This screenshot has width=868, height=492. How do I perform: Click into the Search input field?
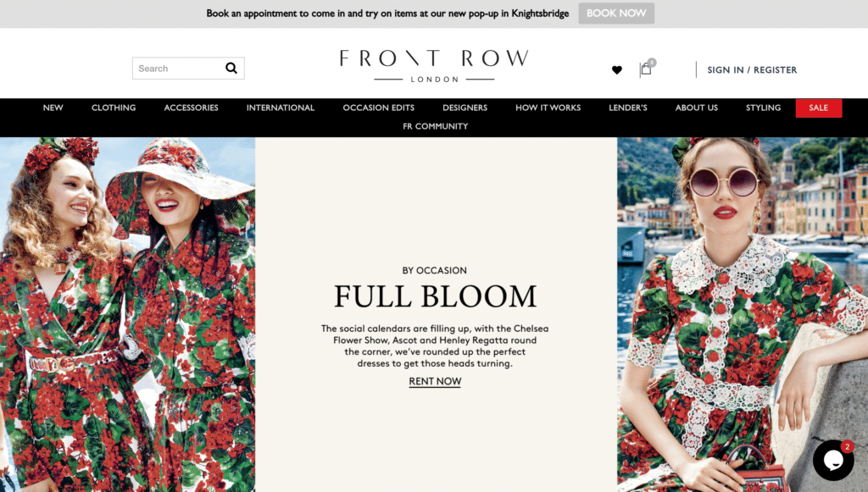(178, 68)
